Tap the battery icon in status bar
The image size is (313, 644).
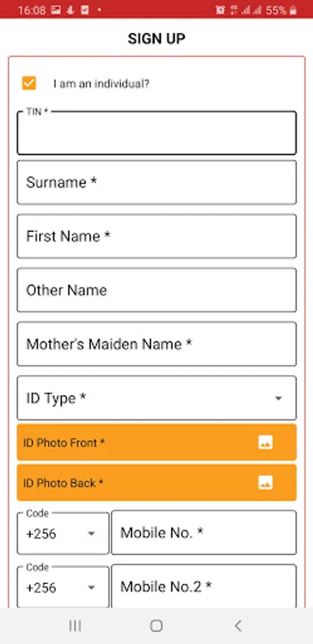[x=293, y=10]
